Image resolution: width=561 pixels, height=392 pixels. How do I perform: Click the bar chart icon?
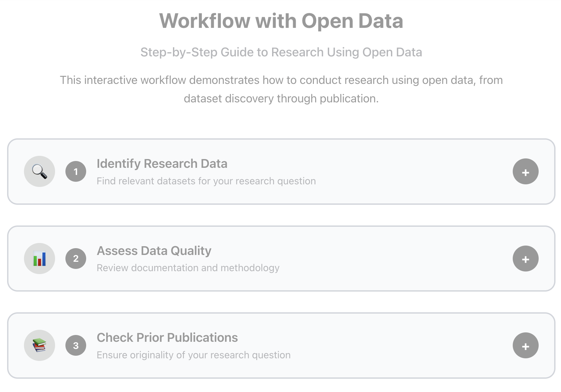pos(40,259)
